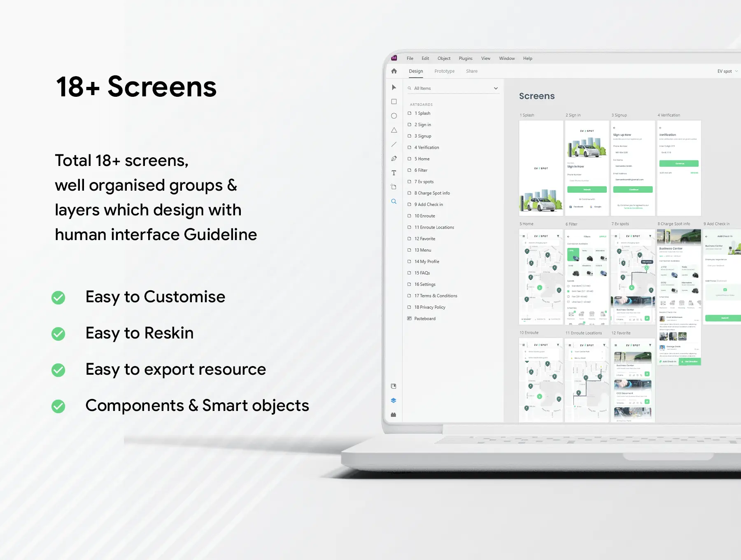Select the Text tool

394,173
